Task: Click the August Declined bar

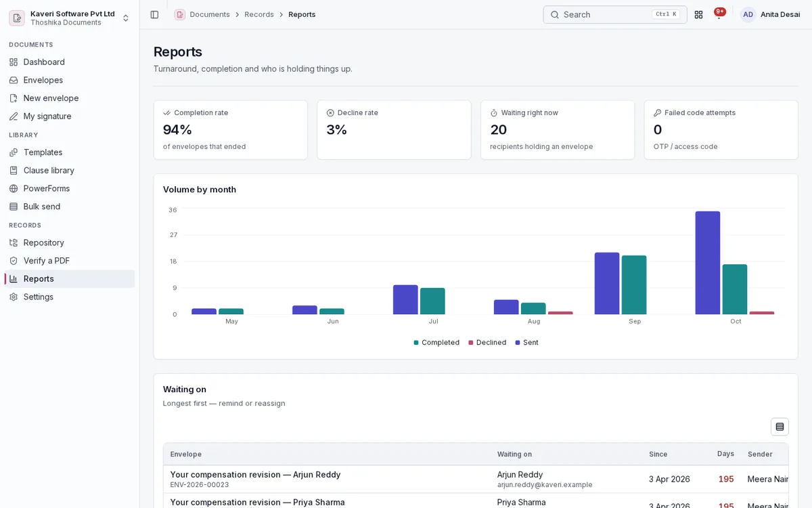Action: tap(560, 313)
